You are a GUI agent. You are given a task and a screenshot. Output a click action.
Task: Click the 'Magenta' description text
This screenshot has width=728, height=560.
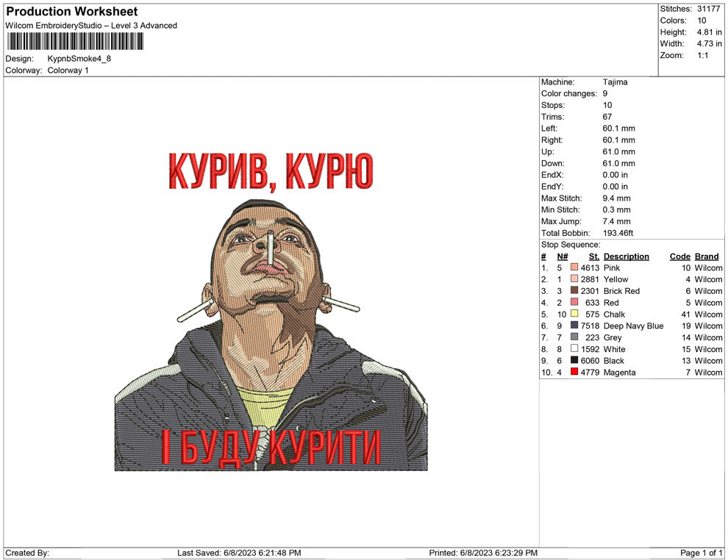point(620,372)
